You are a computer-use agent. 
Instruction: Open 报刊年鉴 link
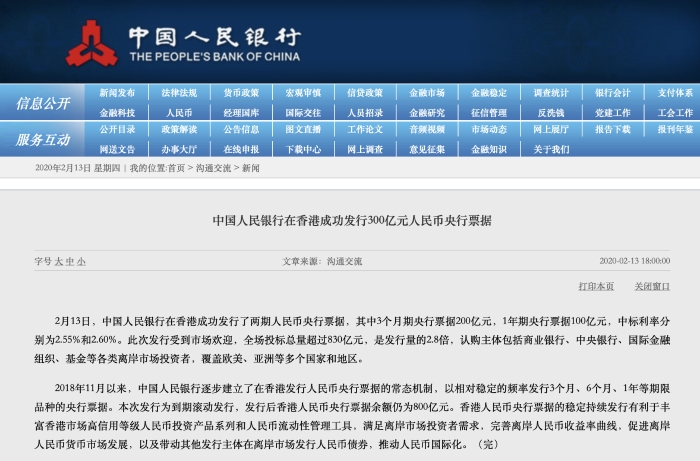click(x=675, y=129)
